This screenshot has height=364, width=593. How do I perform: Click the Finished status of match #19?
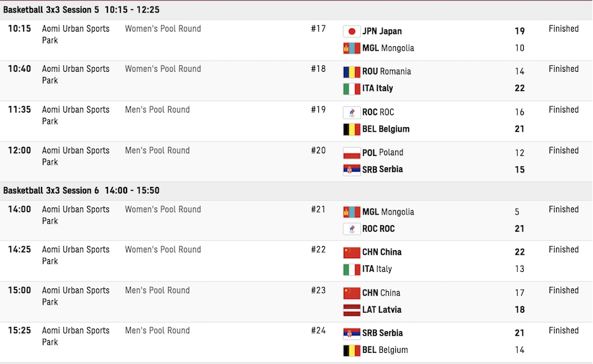tap(563, 110)
